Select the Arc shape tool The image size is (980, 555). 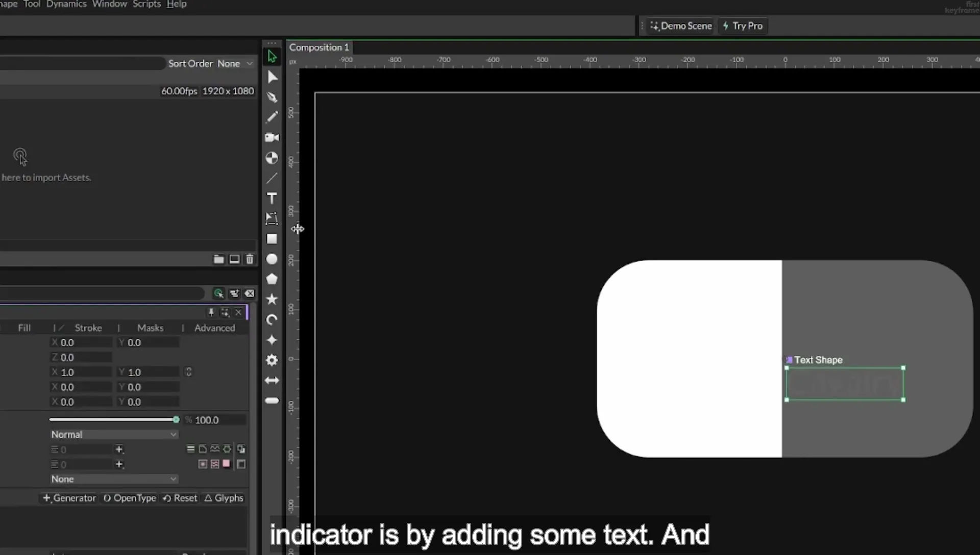[x=272, y=320]
